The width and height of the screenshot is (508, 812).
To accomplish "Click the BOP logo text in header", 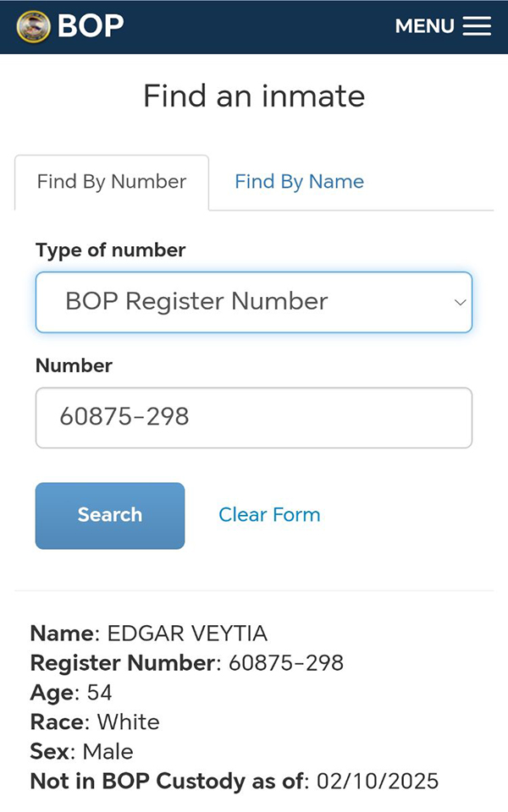I will point(91,26).
